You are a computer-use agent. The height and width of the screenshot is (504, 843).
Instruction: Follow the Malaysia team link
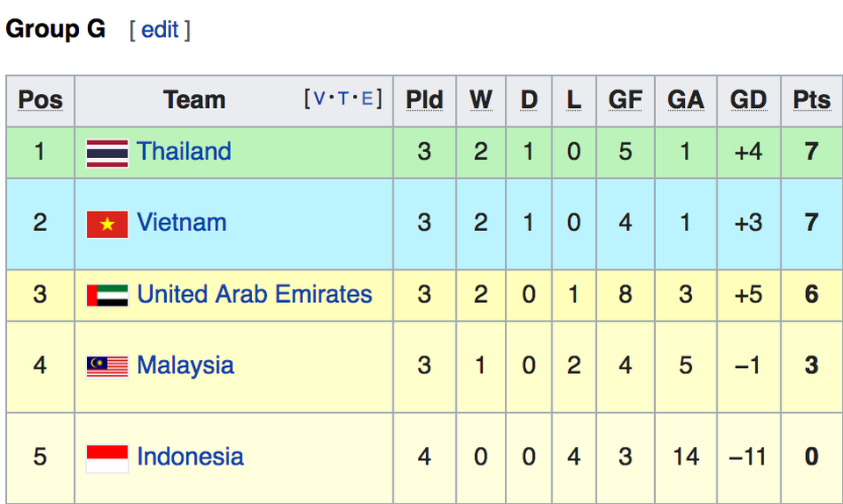(x=185, y=365)
